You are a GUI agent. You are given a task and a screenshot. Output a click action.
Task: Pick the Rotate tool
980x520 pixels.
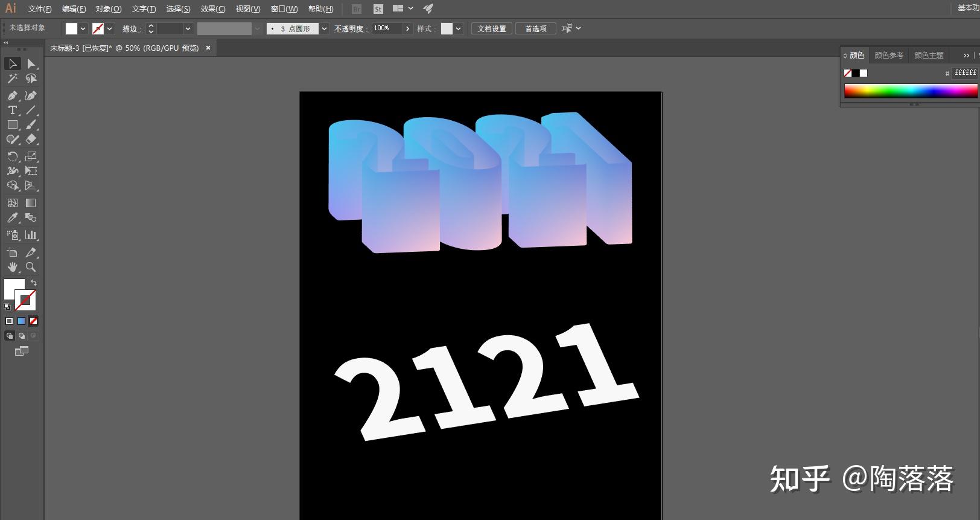(13, 156)
